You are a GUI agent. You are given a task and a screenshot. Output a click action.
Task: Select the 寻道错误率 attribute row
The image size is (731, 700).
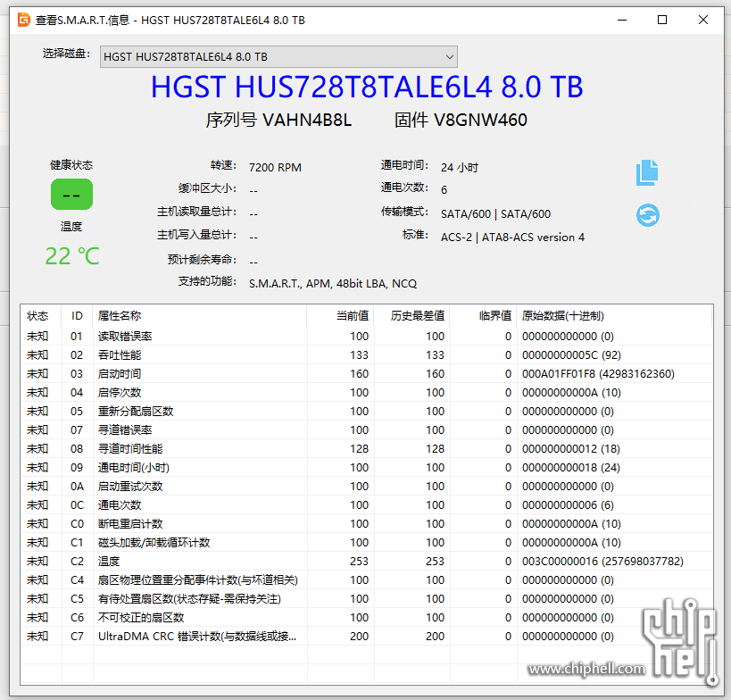(x=367, y=430)
